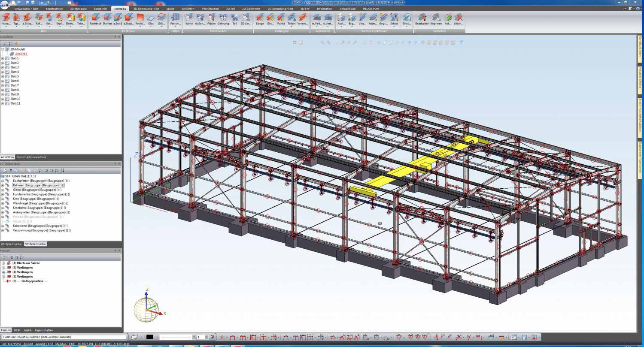644x347 pixels.
Task: Click the Glas tool icon
Action: tap(151, 17)
